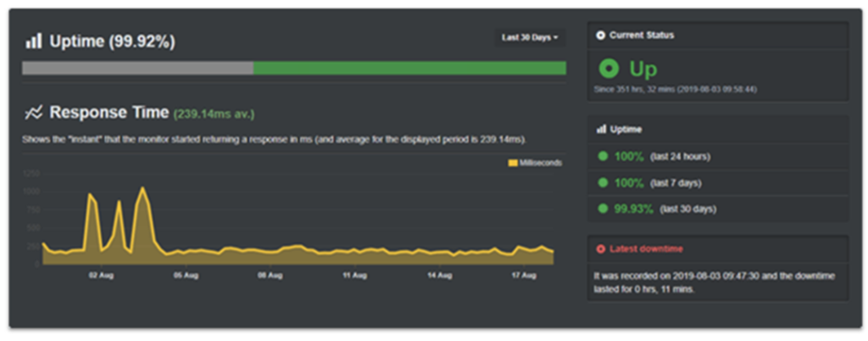Click the large green Up status circle icon
Image resolution: width=868 pixels, height=341 pixels.
click(x=609, y=69)
